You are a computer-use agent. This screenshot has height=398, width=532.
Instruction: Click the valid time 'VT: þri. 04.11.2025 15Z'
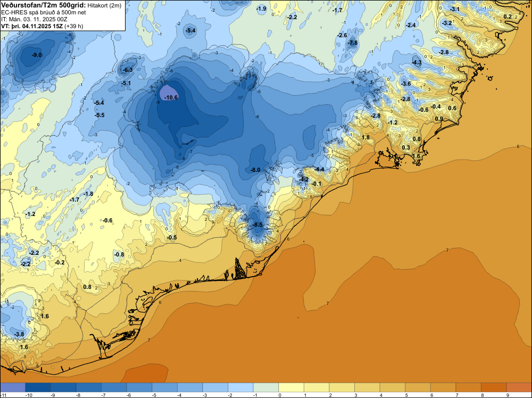[x=33, y=26]
